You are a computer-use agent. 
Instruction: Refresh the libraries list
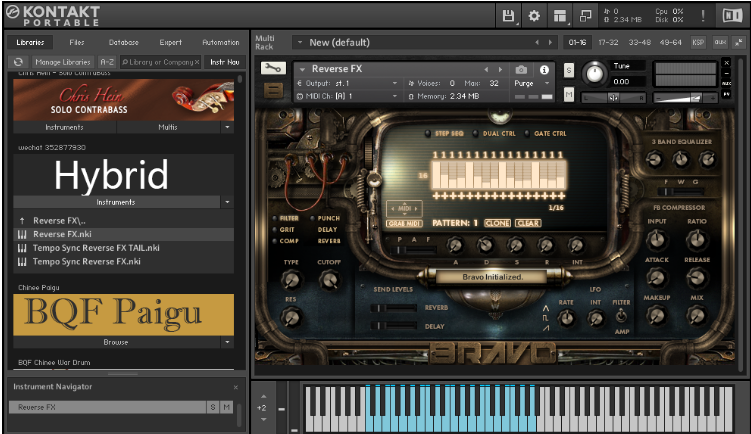coord(18,62)
